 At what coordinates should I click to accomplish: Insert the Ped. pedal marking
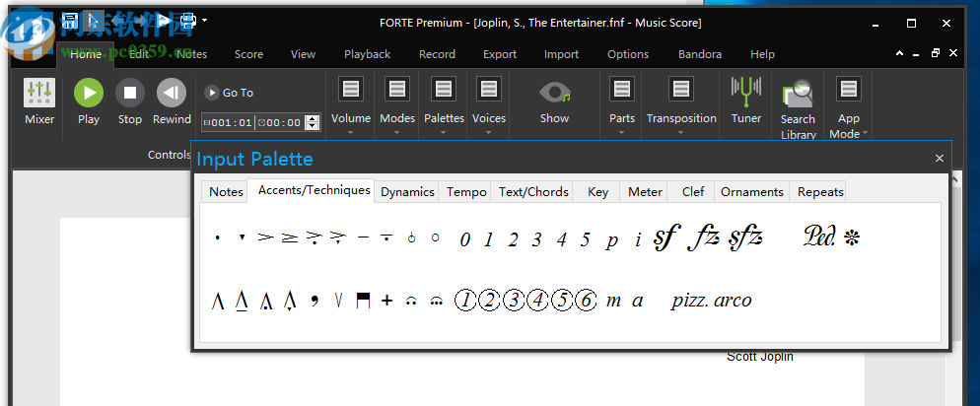click(819, 237)
